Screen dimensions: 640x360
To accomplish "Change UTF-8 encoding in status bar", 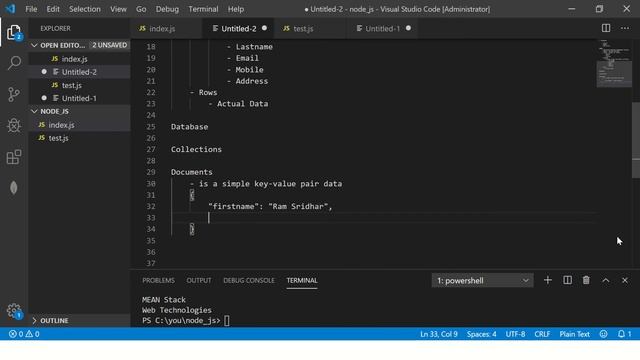I will click(516, 334).
